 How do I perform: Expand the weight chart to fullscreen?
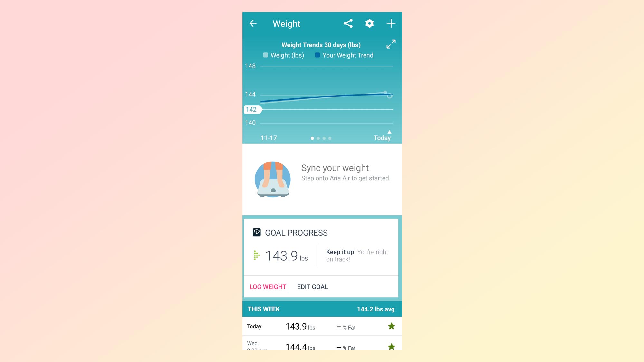click(x=390, y=44)
